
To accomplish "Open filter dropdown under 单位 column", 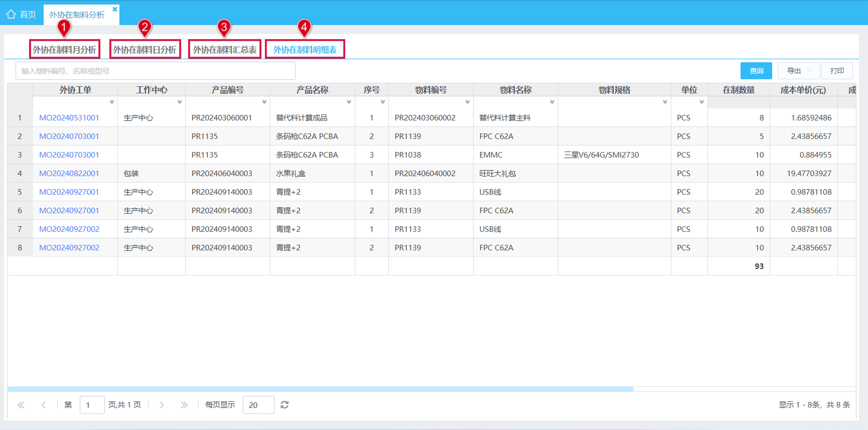I will pyautogui.click(x=702, y=102).
